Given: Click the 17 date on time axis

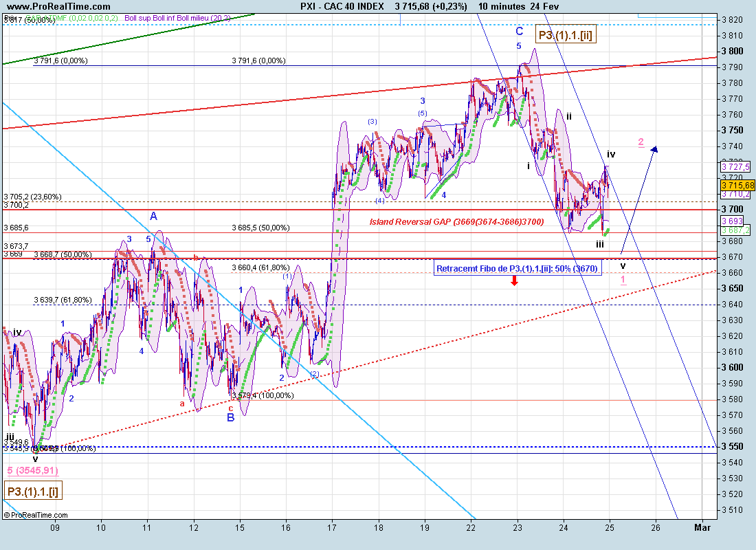Looking at the screenshot, I should (333, 528).
